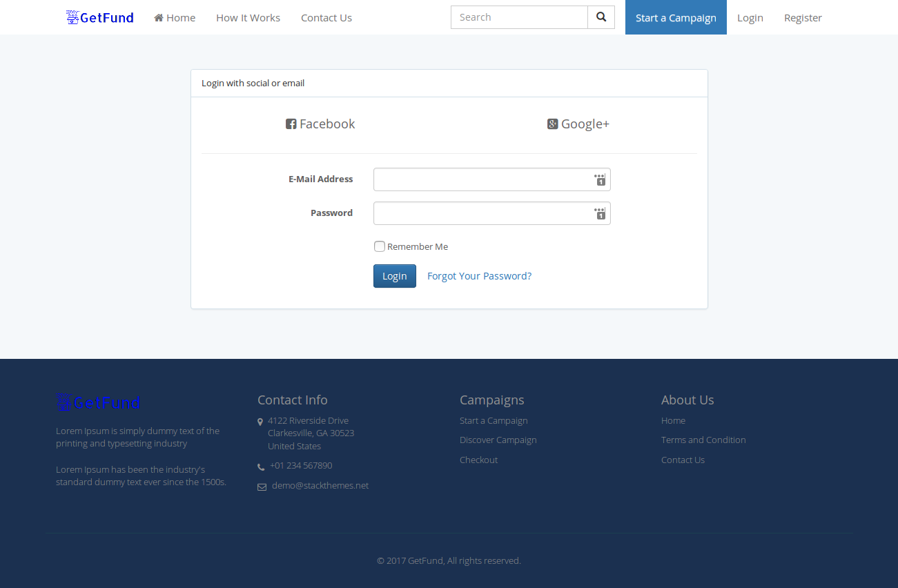Click the Contact Info footer heading

pos(293,400)
